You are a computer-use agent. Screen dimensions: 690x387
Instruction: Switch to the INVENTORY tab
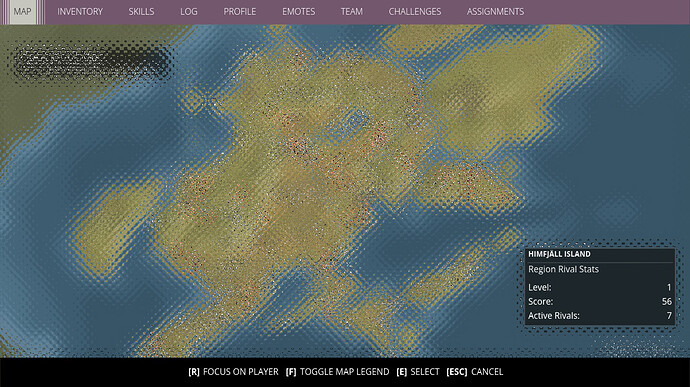pyautogui.click(x=80, y=12)
